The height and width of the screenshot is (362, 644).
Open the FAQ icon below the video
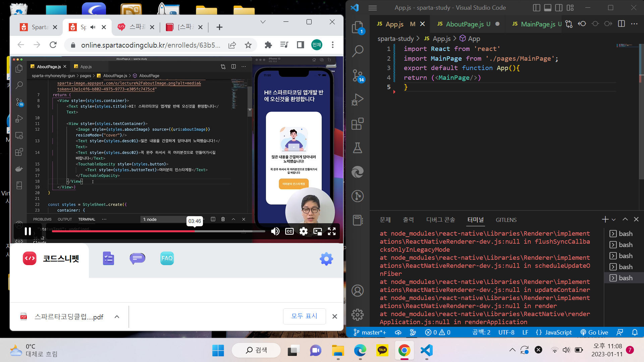coord(167,258)
